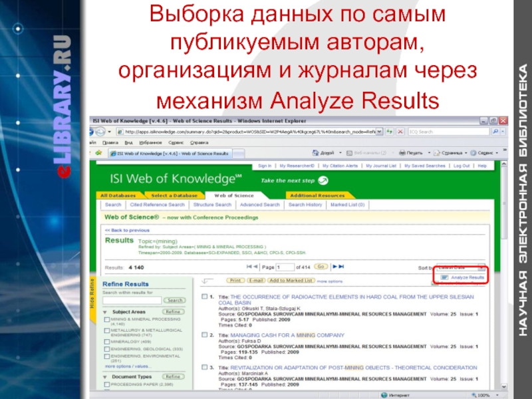Screen dimensions: 532x399
Task: Collapse the Document Types section
Action: tap(105, 377)
